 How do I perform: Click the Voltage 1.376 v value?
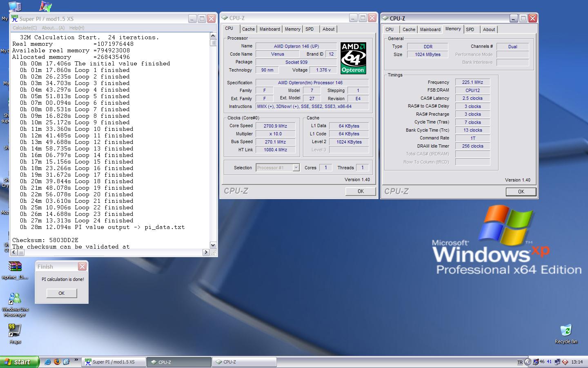pyautogui.click(x=323, y=70)
